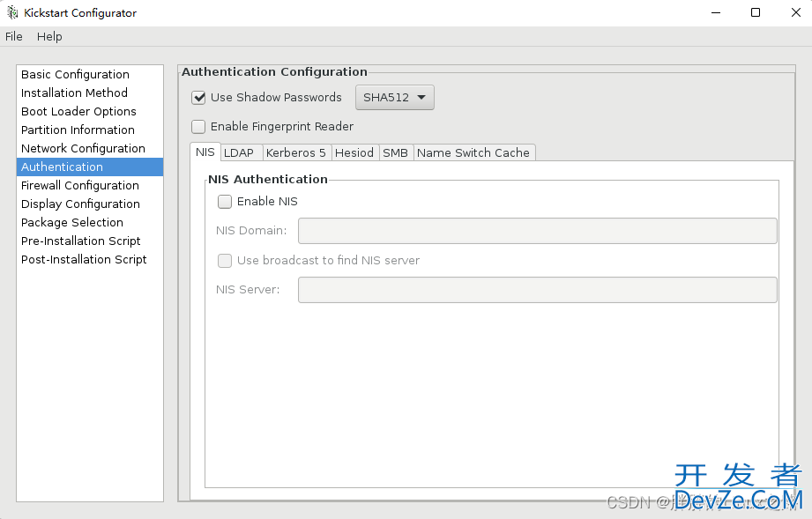This screenshot has width=812, height=519.
Task: Open Boot Loader Options section
Action: pyautogui.click(x=90, y=112)
